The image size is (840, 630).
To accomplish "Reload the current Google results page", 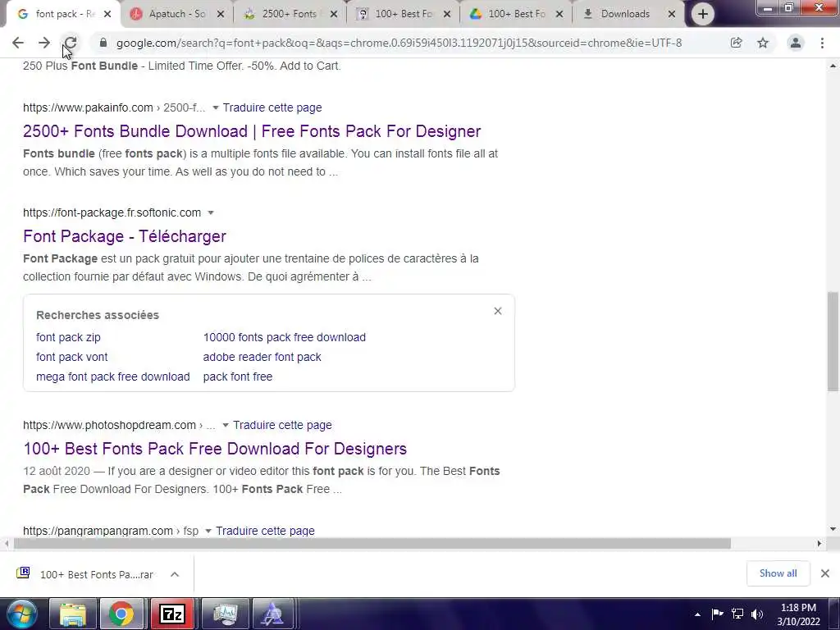I will click(71, 43).
